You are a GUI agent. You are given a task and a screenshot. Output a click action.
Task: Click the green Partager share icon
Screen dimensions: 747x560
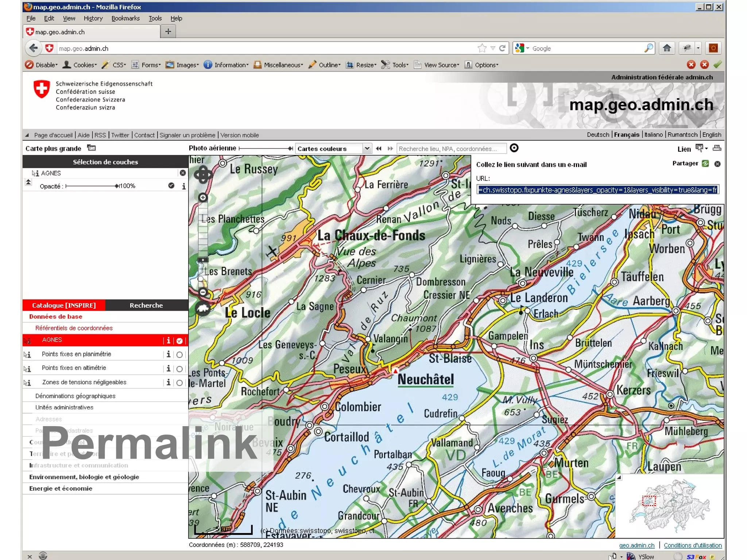pos(705,163)
